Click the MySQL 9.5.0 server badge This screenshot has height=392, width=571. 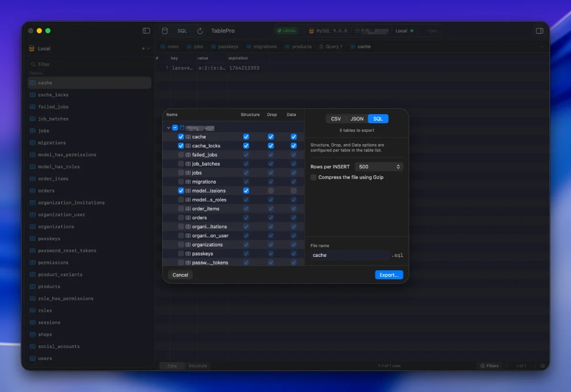[328, 30]
